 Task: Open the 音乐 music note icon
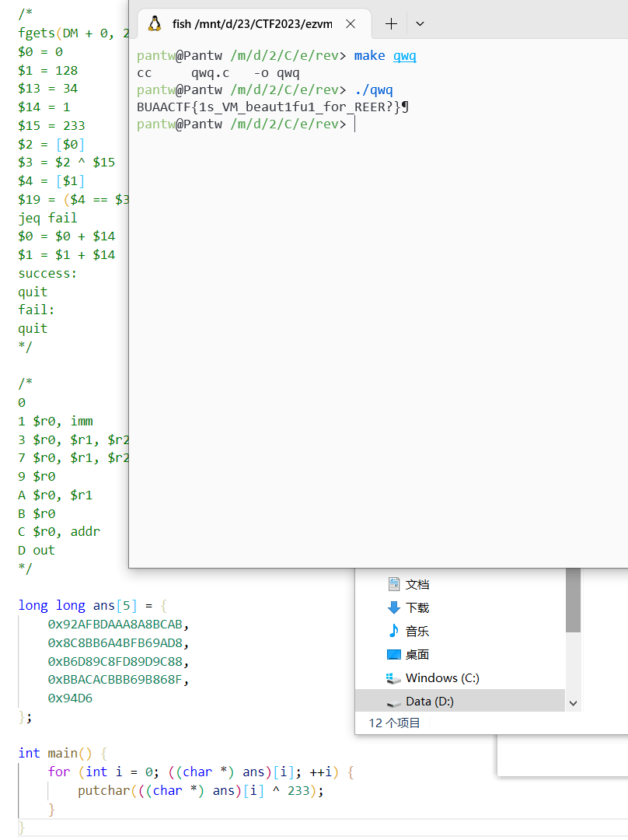(x=393, y=631)
